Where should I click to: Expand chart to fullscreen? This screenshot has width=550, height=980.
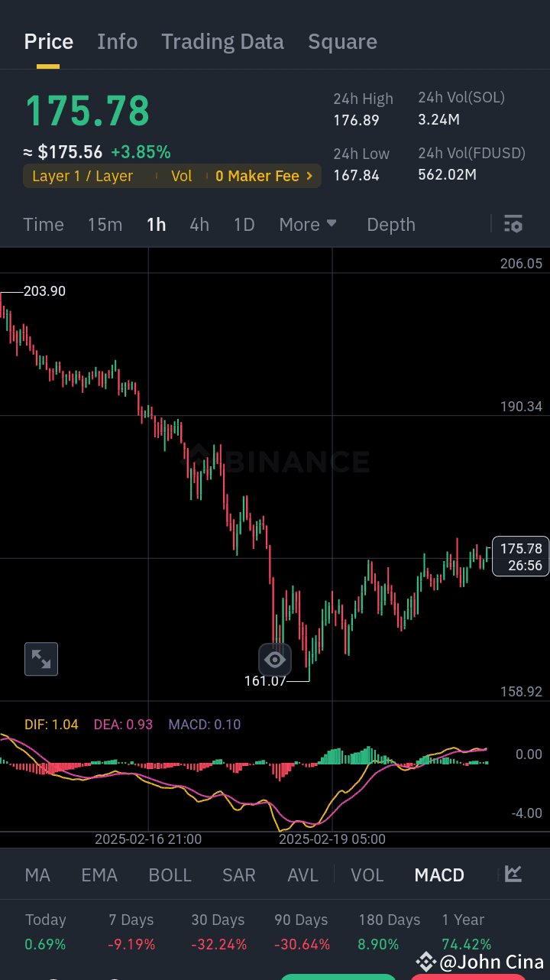(x=41, y=659)
